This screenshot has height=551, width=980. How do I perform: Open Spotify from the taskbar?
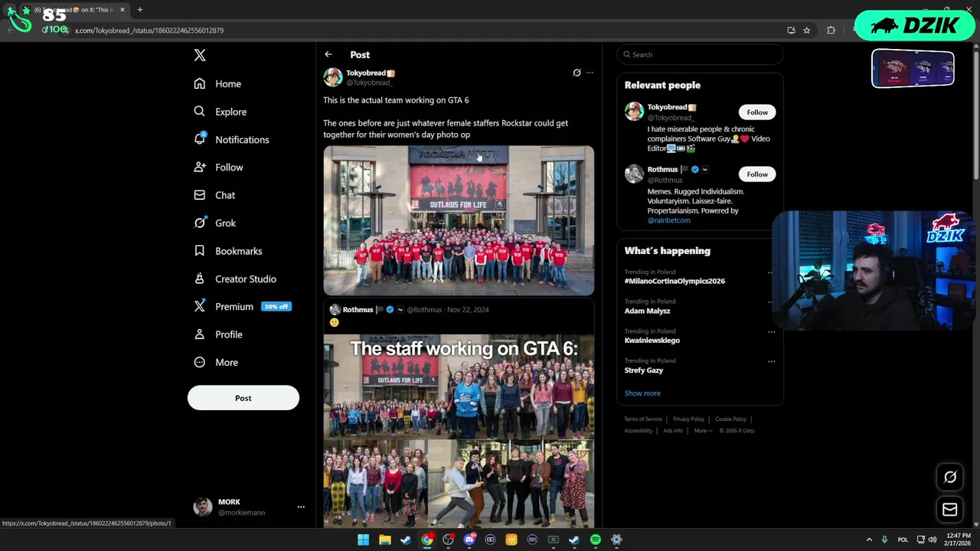(x=595, y=540)
